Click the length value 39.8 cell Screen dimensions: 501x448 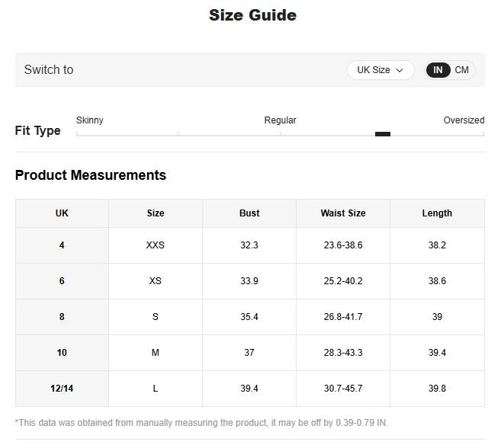[437, 389]
